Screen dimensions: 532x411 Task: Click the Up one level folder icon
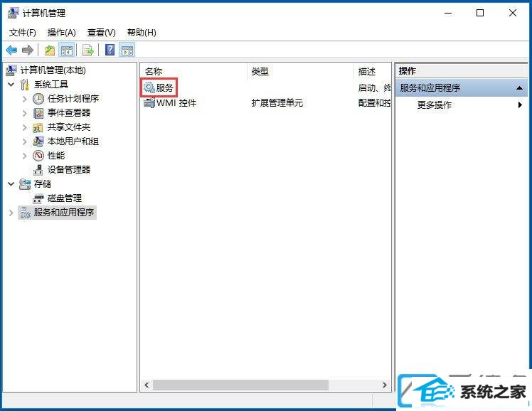pyautogui.click(x=50, y=50)
